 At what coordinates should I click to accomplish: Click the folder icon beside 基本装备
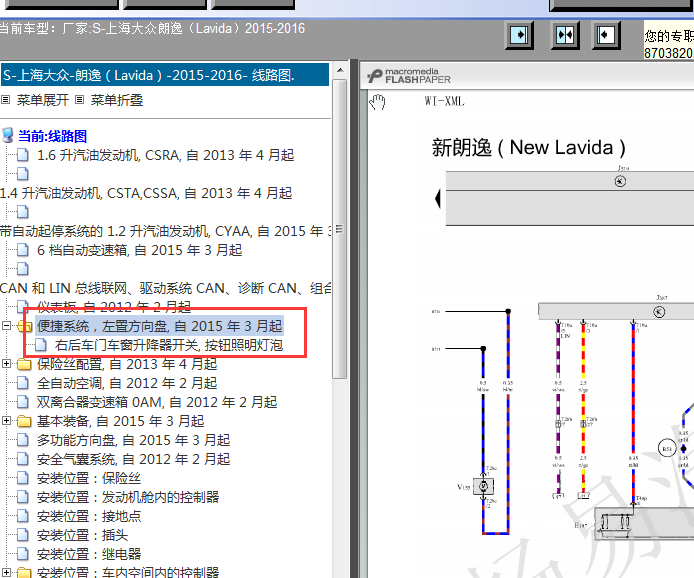pos(24,421)
